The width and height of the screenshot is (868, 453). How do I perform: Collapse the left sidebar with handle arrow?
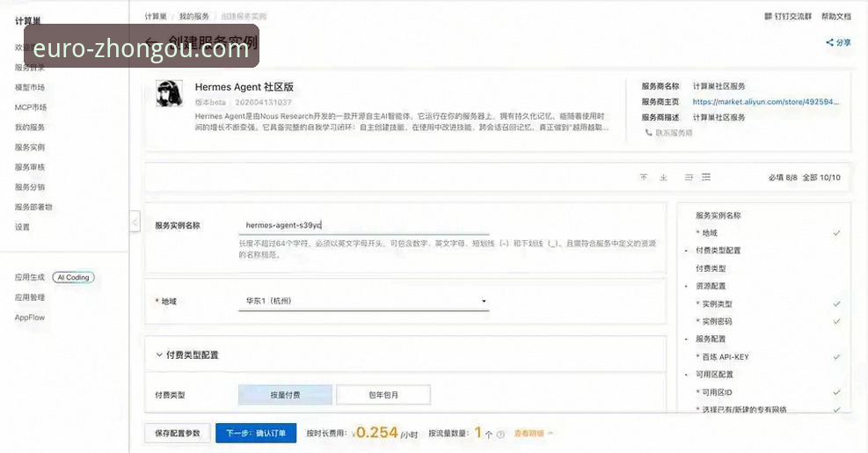point(135,222)
